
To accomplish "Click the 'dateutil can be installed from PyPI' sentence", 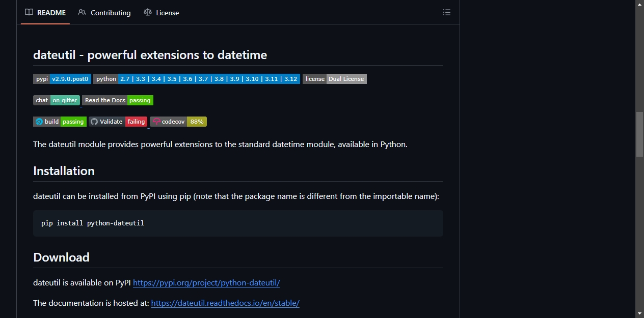I will (x=236, y=196).
